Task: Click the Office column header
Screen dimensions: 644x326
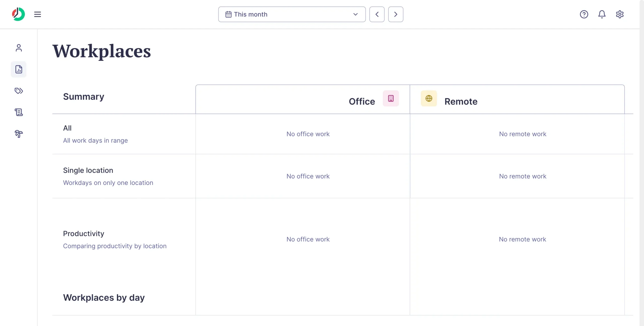Action: pyautogui.click(x=362, y=101)
